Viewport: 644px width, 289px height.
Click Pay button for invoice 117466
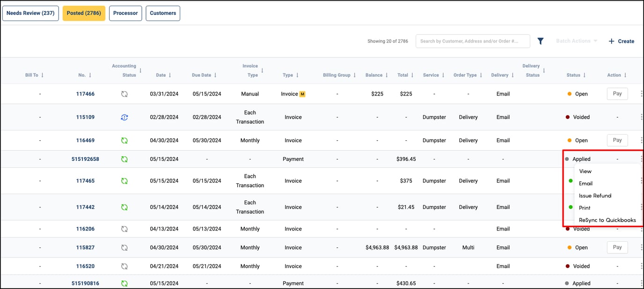[617, 94]
